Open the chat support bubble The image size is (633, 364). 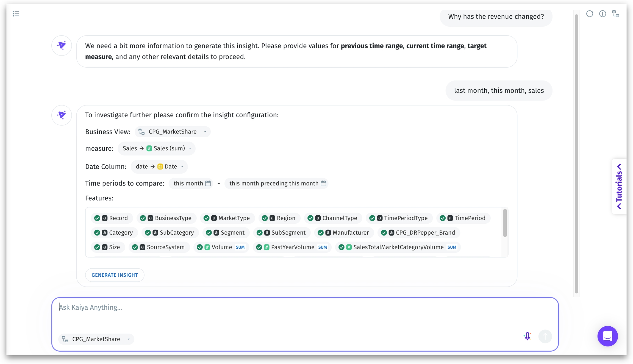click(607, 336)
